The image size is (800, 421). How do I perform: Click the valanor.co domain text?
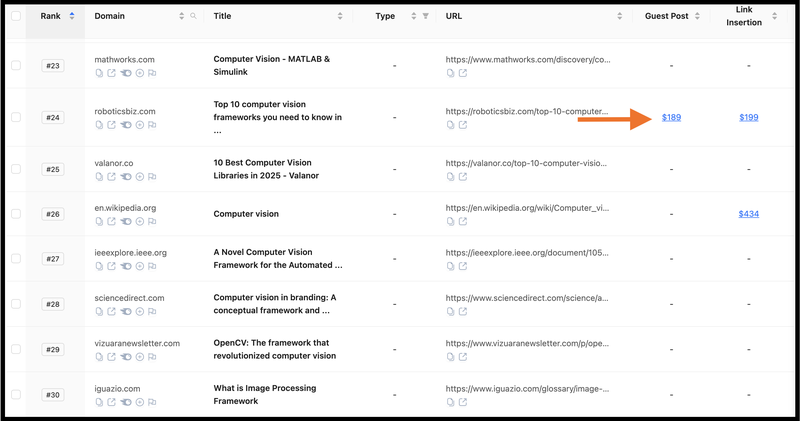(114, 163)
